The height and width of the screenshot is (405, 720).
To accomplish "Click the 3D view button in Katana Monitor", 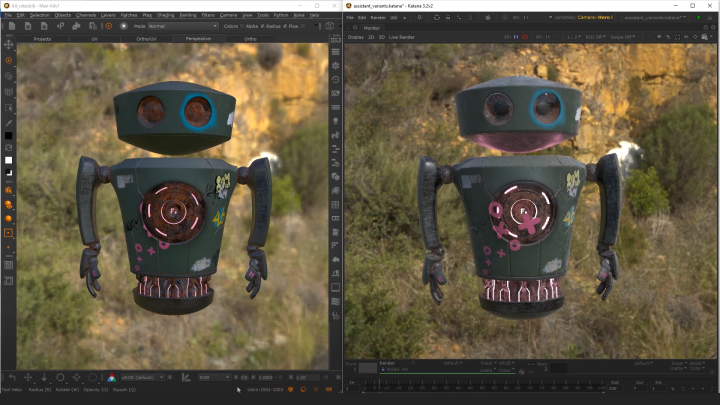I will click(383, 37).
